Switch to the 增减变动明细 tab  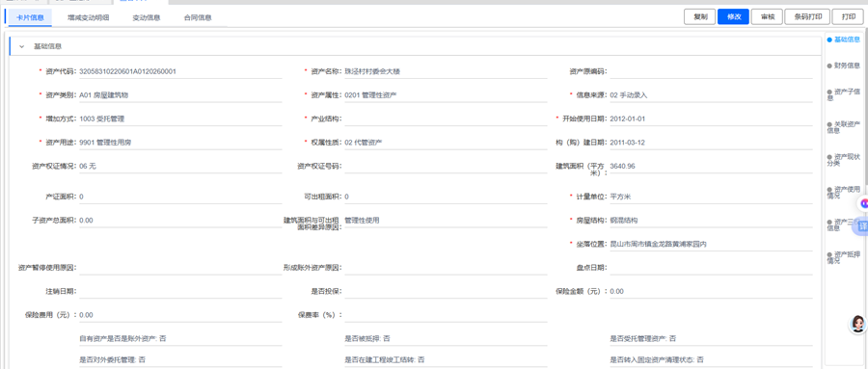[89, 17]
